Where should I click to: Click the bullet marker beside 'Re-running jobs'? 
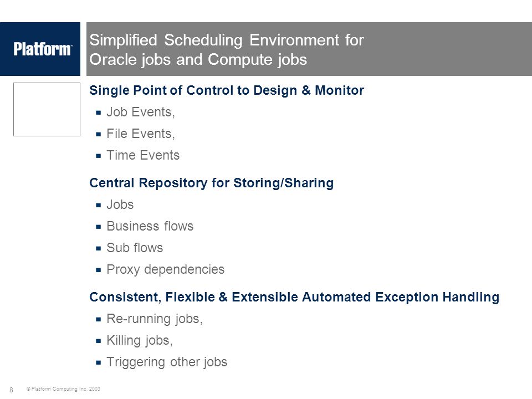pyautogui.click(x=99, y=320)
